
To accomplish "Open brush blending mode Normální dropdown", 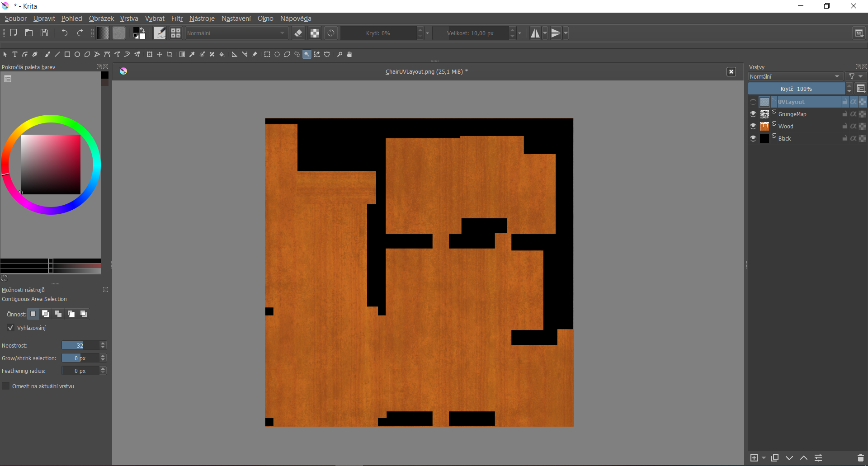I will 236,33.
